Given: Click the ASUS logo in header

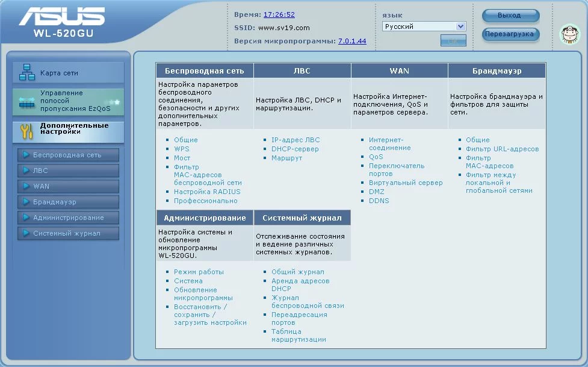Looking at the screenshot, I should tap(61, 17).
